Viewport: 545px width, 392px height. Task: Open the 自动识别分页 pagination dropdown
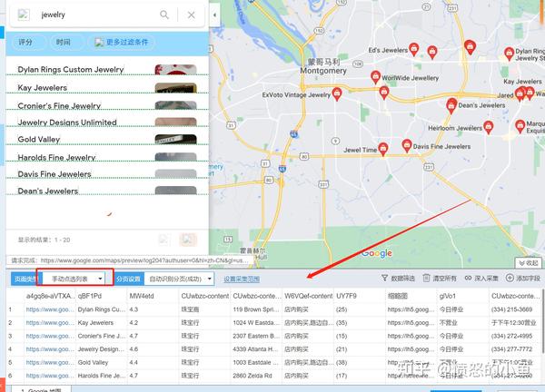pyautogui.click(x=179, y=279)
